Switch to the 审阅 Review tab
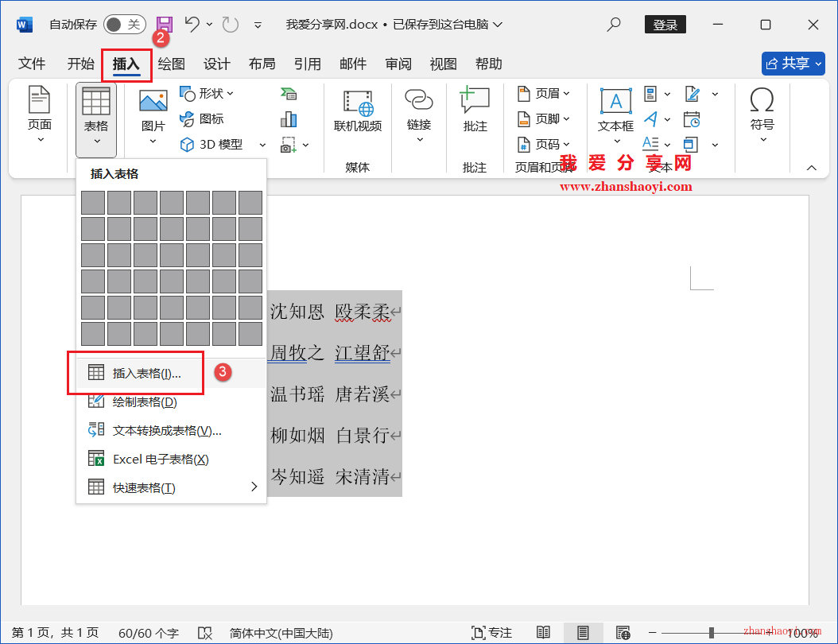 click(398, 64)
